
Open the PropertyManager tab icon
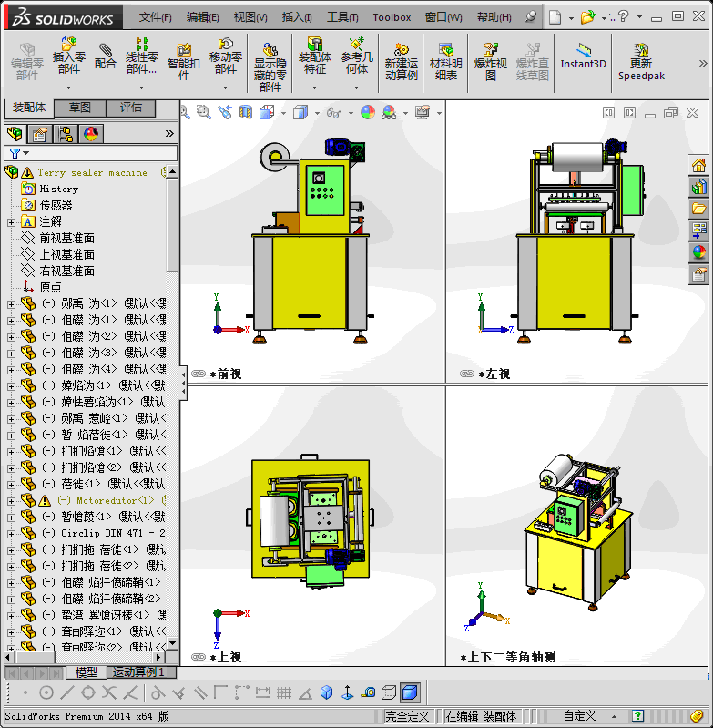40,134
